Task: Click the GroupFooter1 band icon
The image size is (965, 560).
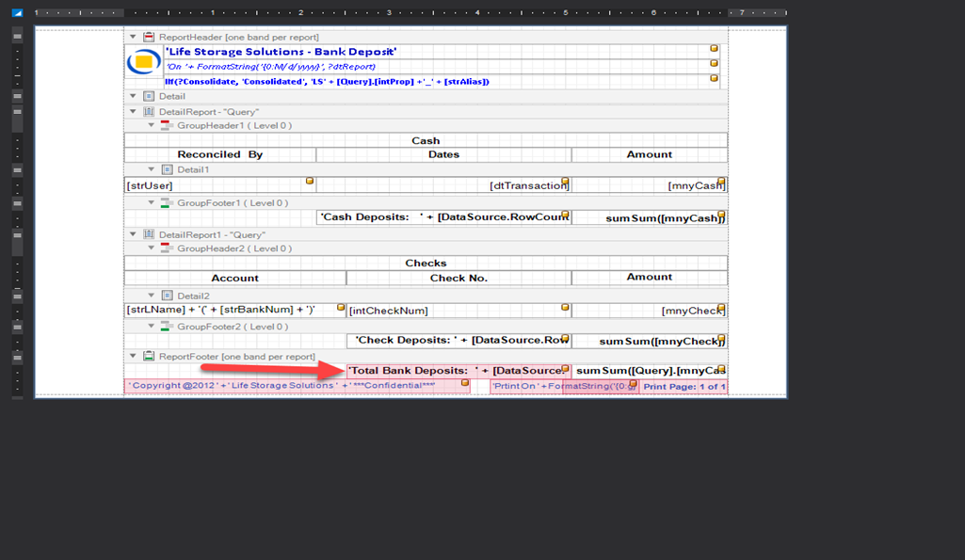Action: coord(166,202)
